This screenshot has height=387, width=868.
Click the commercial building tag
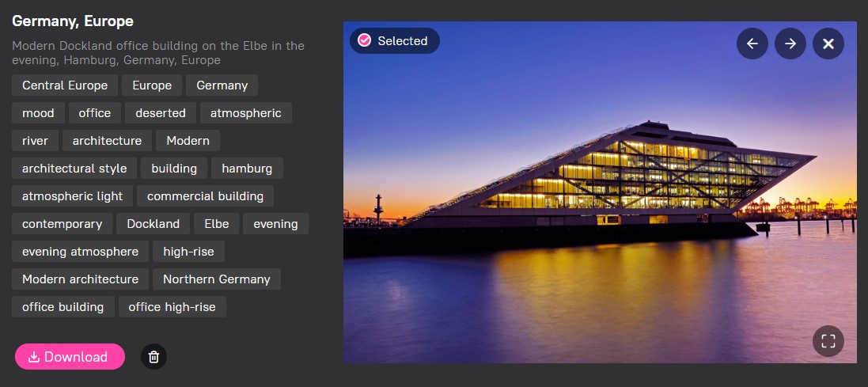206,196
